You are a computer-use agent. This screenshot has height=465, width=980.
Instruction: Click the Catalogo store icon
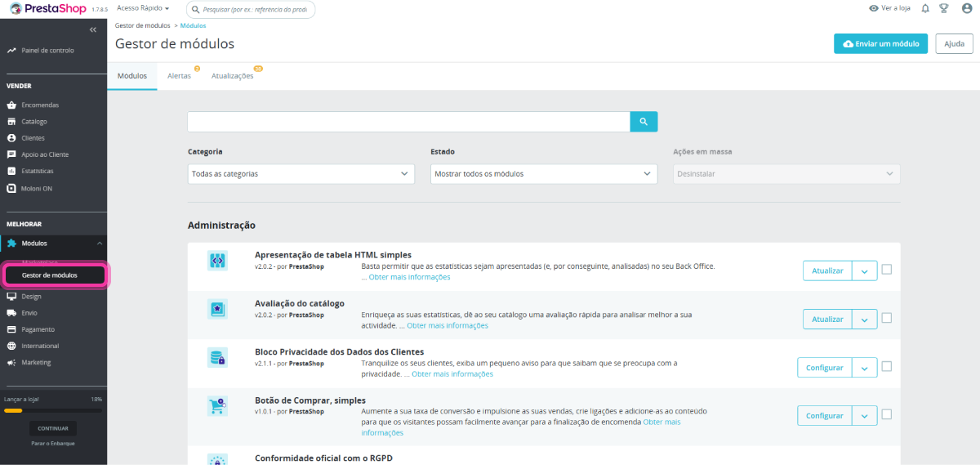[x=11, y=121]
